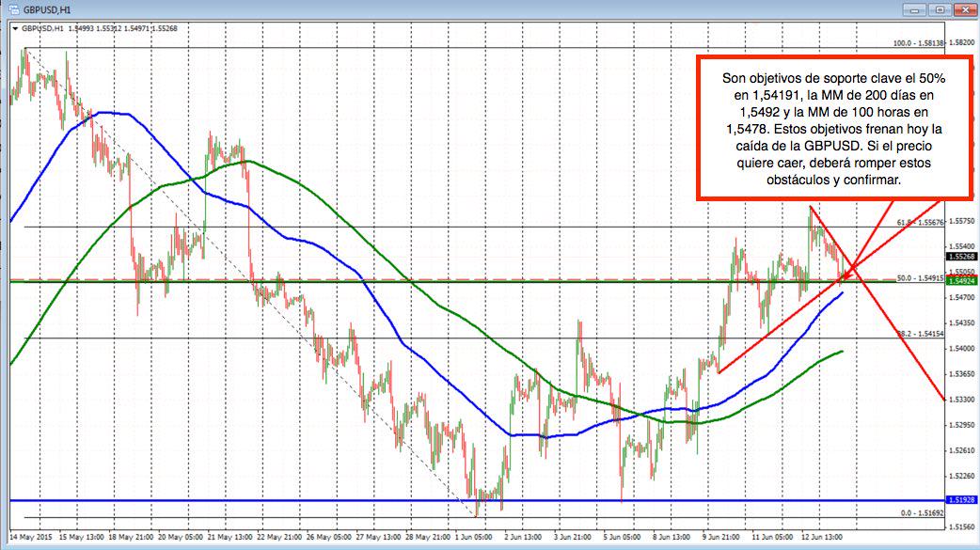This screenshot has height=550, width=980.
Task: Close the GBPUSD,H1 chart window
Action: point(964,9)
